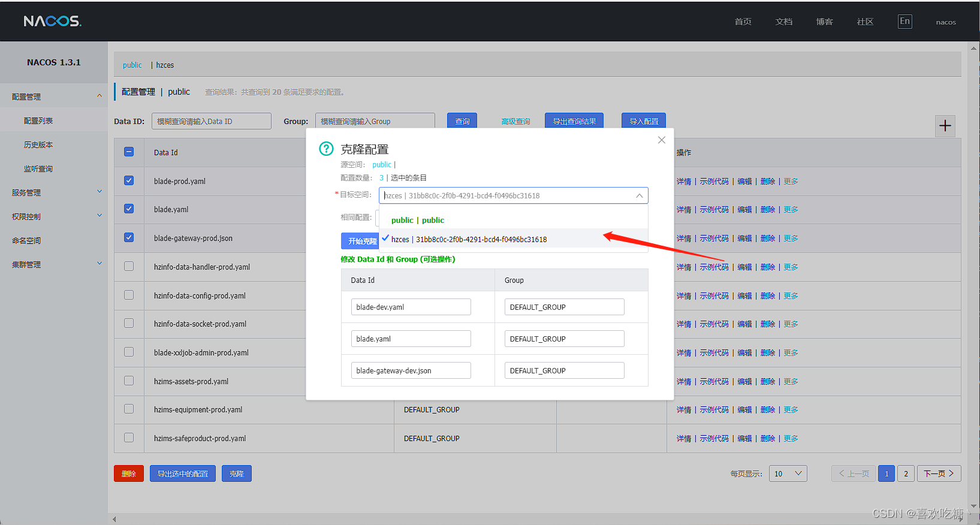The image size is (980, 525).
Task: Click the Data ID search input field
Action: 212,121
